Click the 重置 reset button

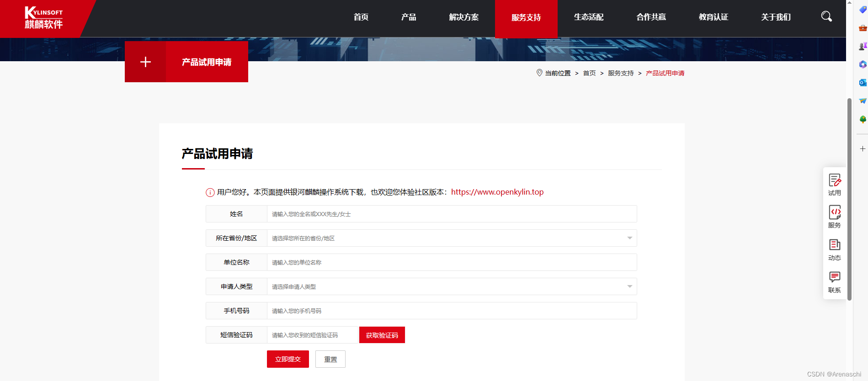330,359
